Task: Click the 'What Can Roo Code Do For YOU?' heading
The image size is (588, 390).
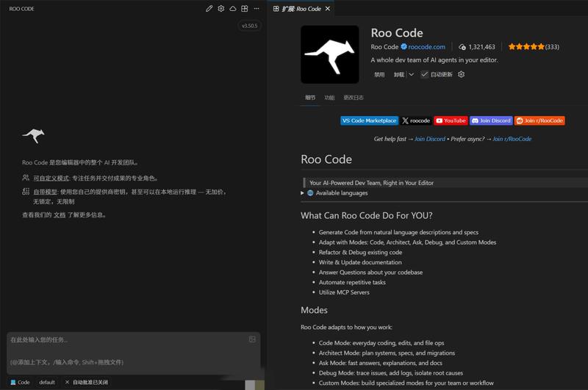Action: click(366, 215)
